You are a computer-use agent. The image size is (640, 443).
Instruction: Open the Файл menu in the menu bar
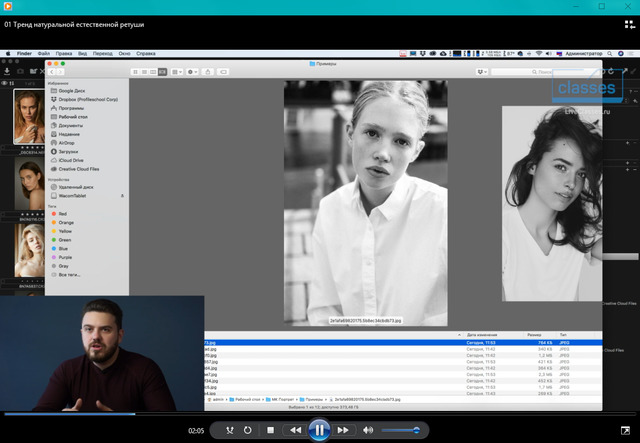coord(43,53)
